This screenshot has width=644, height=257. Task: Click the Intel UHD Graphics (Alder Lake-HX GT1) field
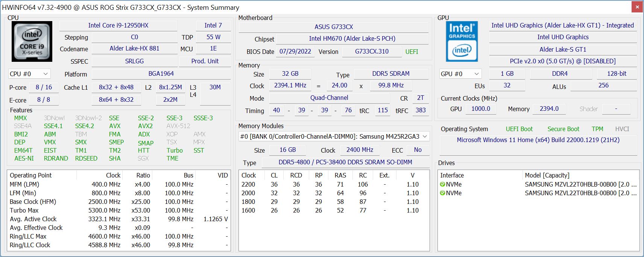tap(563, 26)
